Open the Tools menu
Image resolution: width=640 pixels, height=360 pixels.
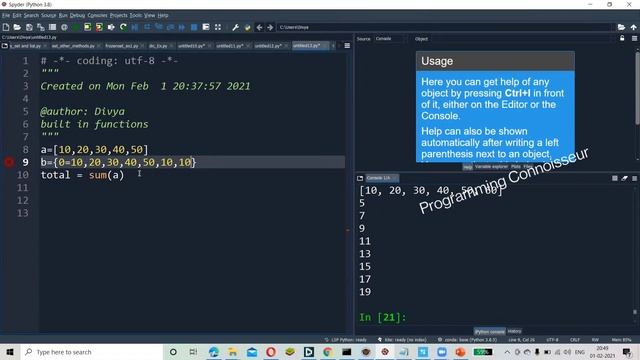pyautogui.click(x=136, y=15)
